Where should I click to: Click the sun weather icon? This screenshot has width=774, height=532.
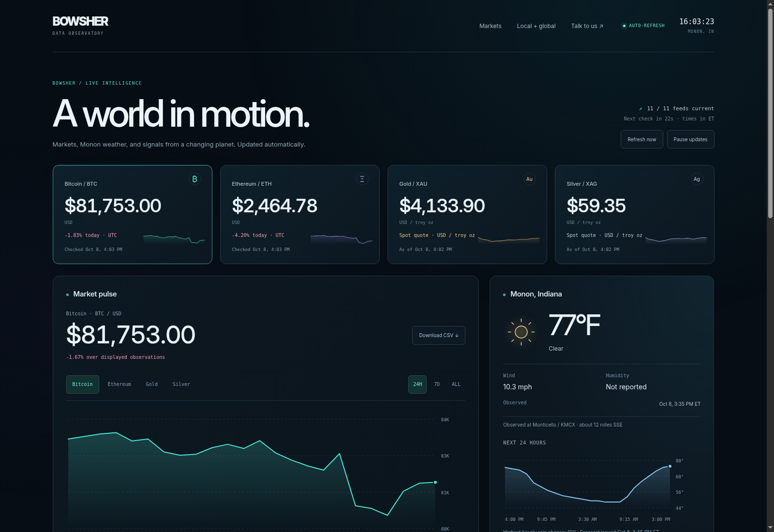(x=521, y=332)
